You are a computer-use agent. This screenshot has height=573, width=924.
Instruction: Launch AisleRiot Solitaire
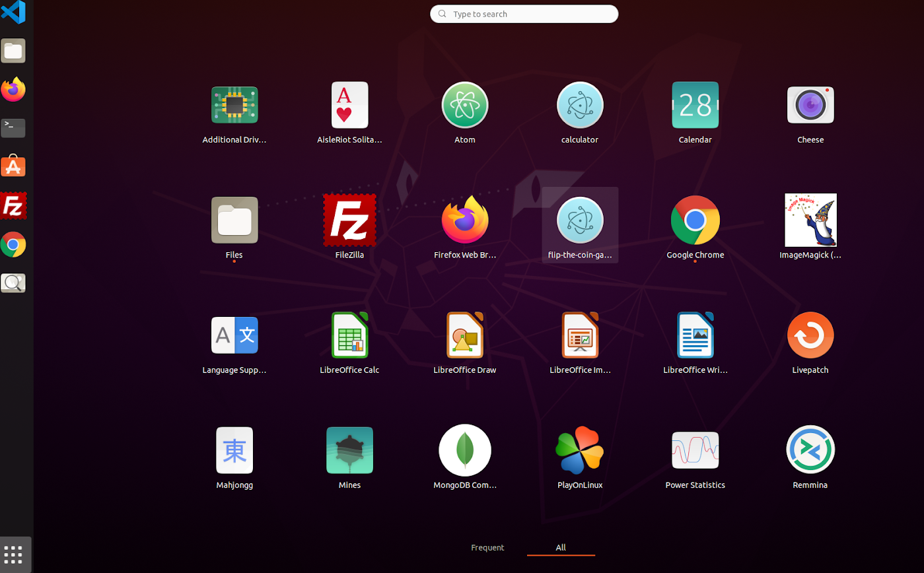(x=349, y=105)
